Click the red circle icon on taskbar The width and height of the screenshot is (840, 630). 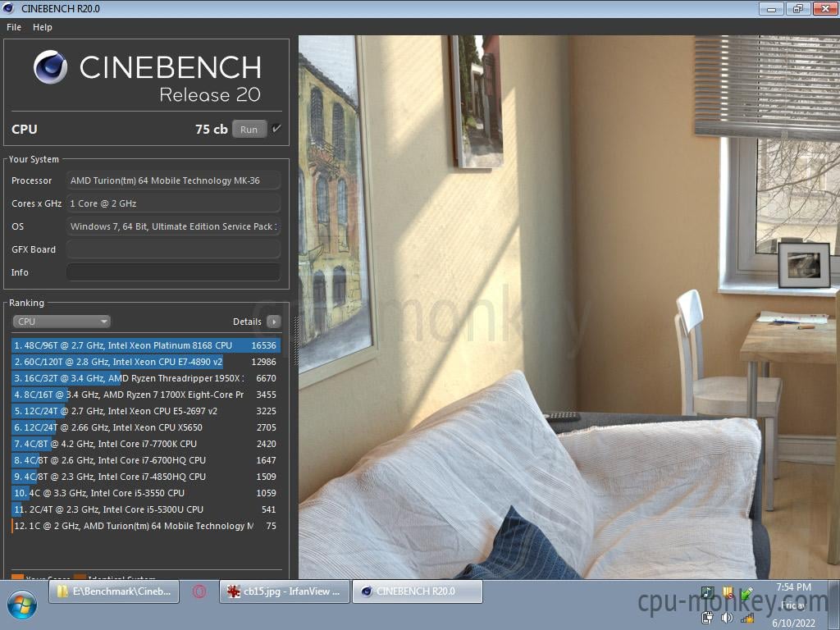[199, 591]
